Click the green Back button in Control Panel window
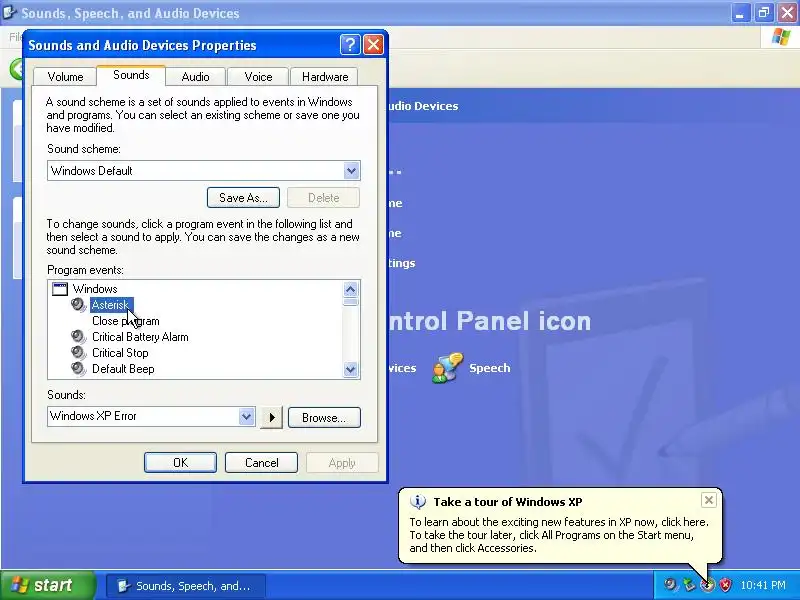 [x=17, y=68]
